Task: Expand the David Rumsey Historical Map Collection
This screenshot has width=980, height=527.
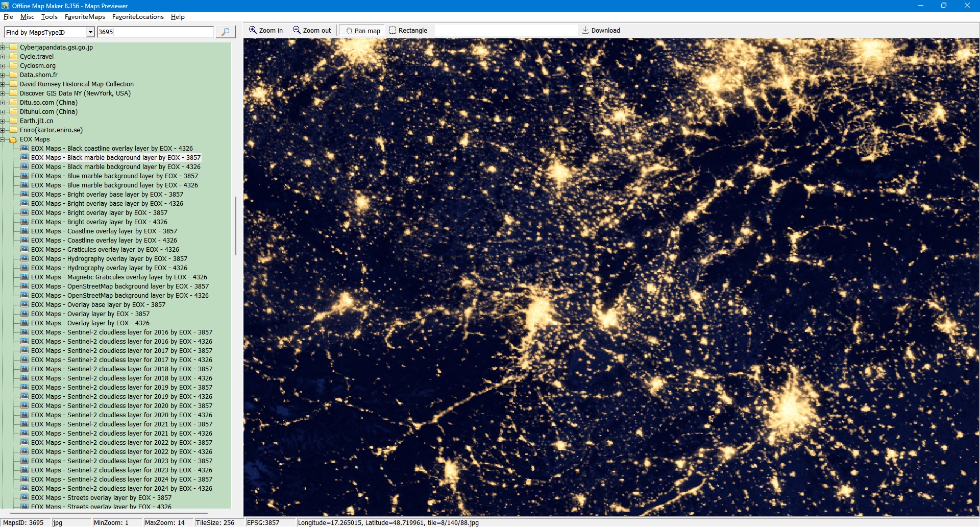Action: [3, 84]
